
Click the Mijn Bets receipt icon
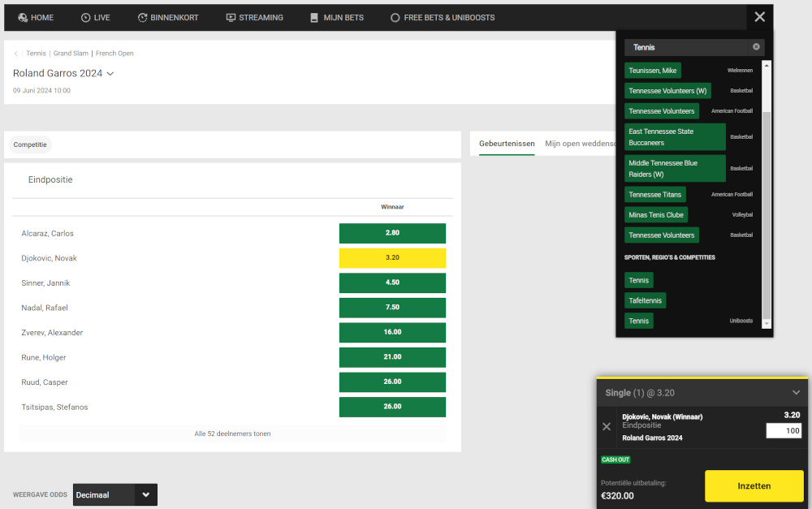click(x=313, y=18)
